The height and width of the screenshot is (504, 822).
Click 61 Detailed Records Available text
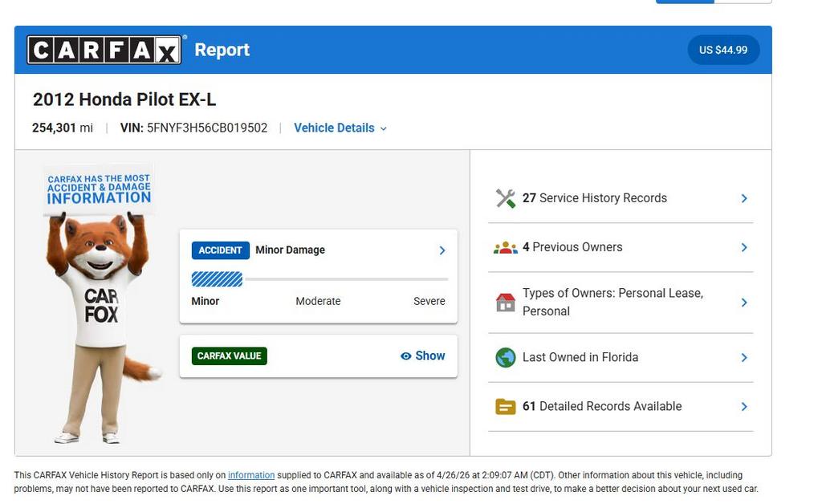pos(602,407)
